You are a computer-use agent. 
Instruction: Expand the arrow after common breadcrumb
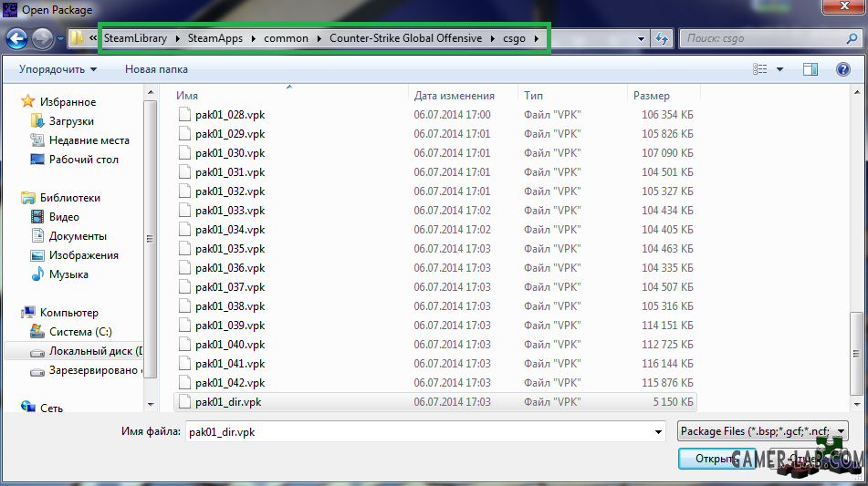319,38
